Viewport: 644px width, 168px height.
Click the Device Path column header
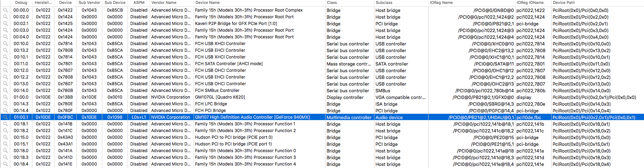[x=564, y=2]
